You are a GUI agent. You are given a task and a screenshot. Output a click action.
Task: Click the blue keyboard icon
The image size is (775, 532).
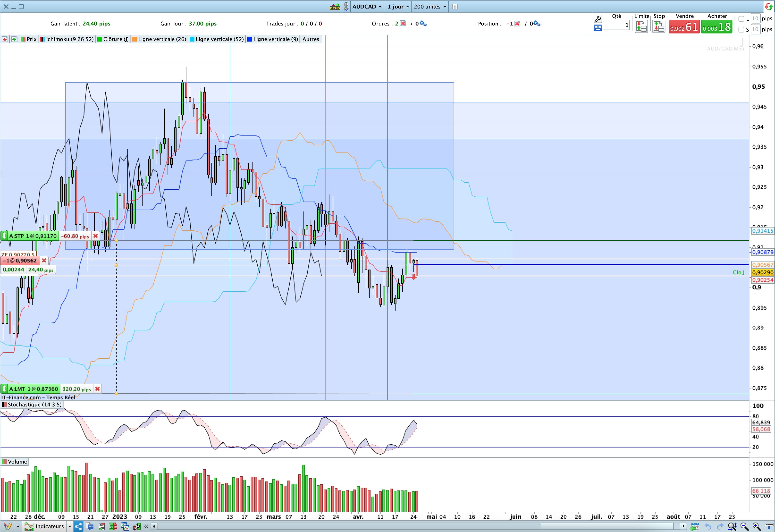point(598,28)
